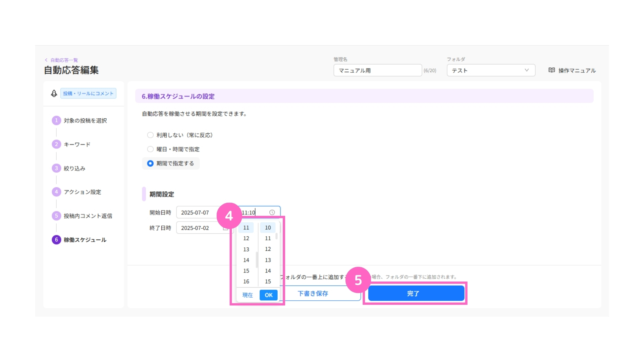Choose hour 16 in time picker

pos(246,282)
